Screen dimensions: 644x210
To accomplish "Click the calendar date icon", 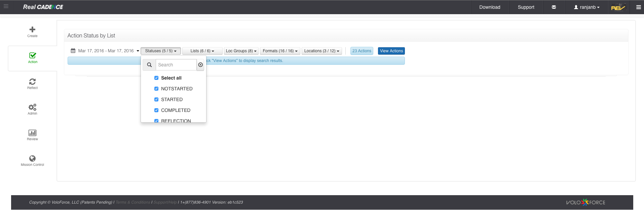I will coord(73,51).
